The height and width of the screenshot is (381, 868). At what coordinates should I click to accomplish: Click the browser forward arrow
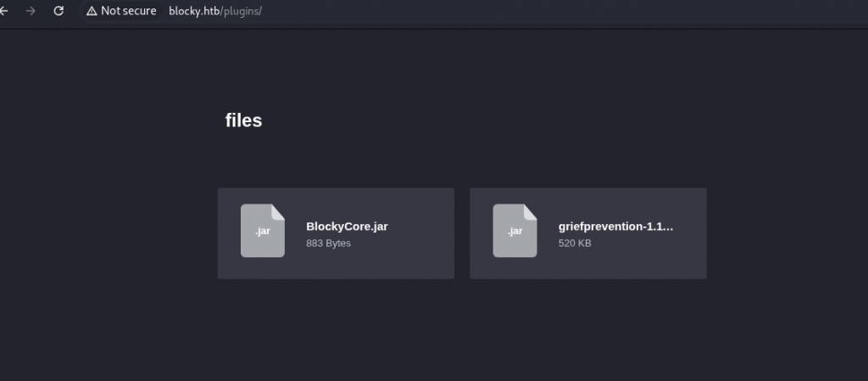tap(31, 10)
